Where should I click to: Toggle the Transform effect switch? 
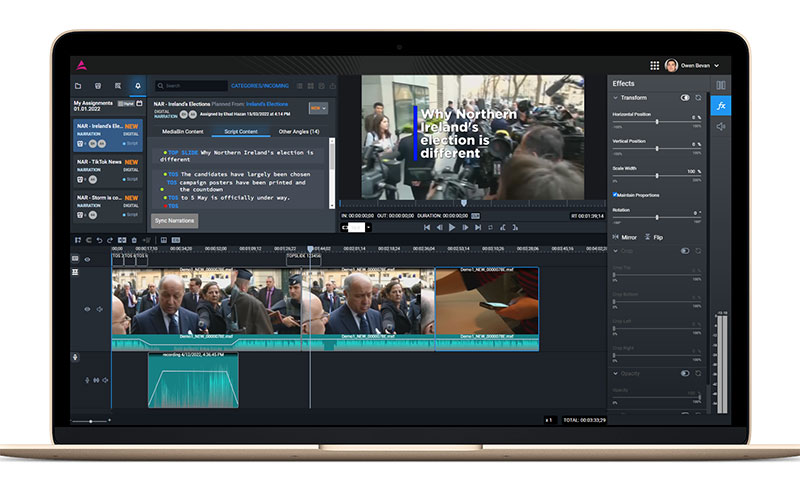click(x=685, y=98)
